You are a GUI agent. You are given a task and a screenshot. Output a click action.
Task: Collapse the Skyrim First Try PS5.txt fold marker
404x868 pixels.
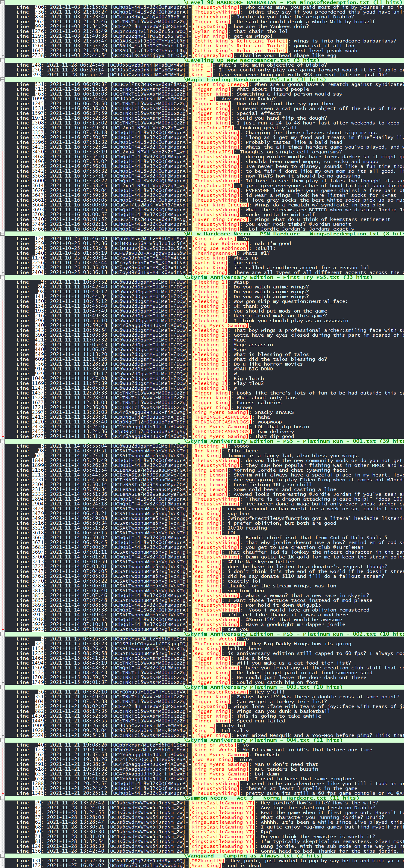coord(2,277)
